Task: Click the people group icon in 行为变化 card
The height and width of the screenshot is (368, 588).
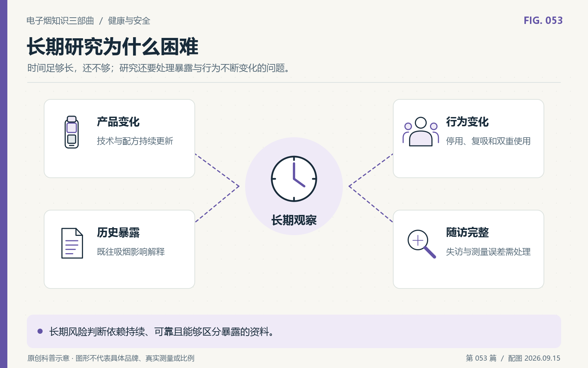Action: click(421, 132)
